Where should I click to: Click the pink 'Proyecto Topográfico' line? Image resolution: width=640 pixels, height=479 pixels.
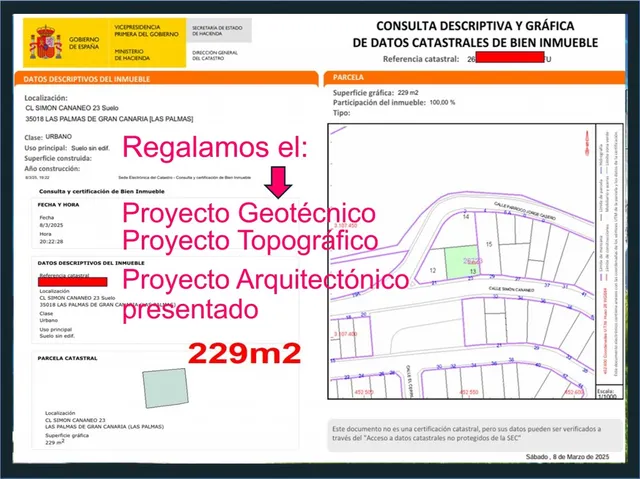(x=250, y=240)
